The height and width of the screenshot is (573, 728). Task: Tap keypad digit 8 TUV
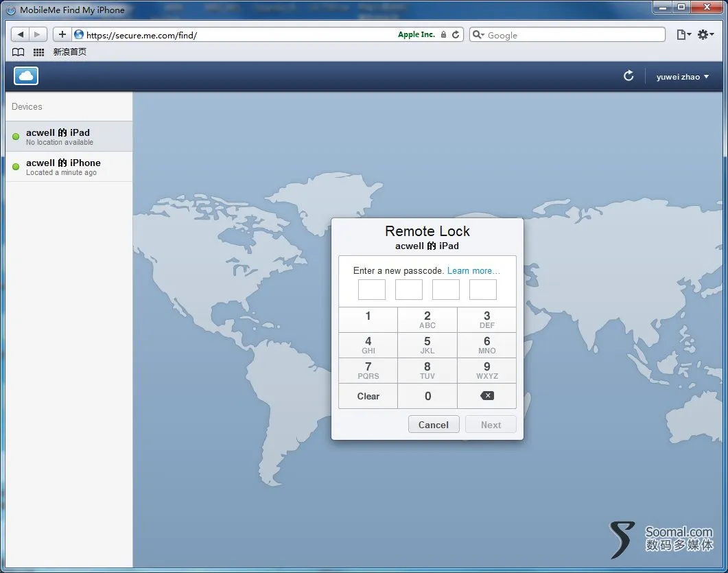pyautogui.click(x=427, y=371)
